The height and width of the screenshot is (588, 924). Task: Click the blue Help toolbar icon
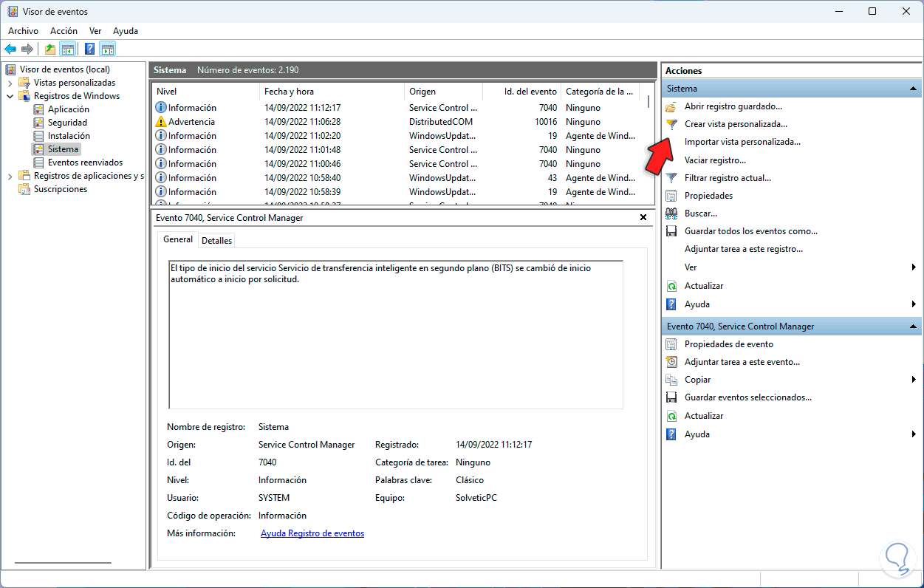pos(90,49)
